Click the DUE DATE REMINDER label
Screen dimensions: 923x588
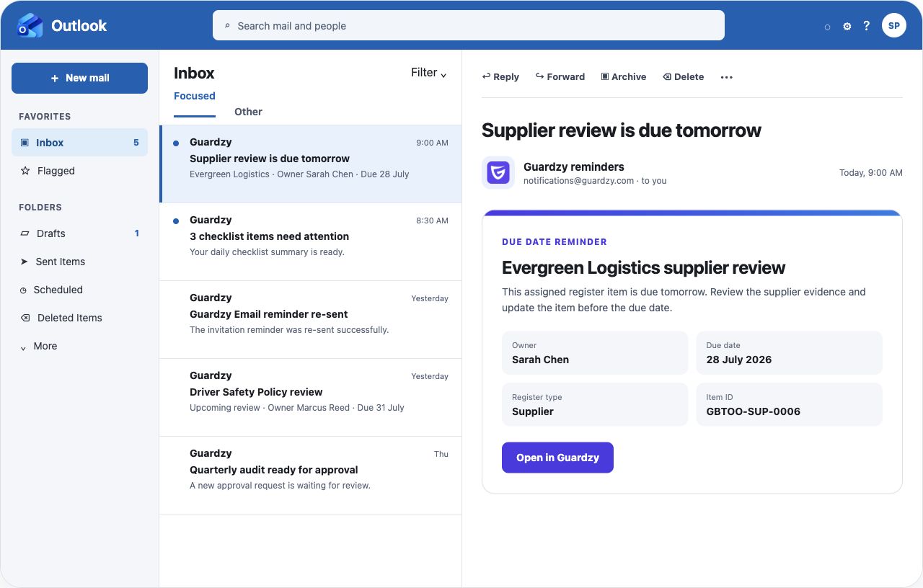555,242
